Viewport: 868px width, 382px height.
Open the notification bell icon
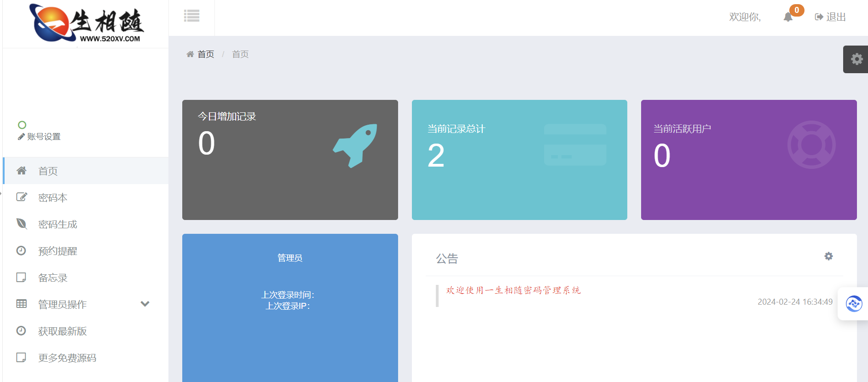click(x=788, y=17)
